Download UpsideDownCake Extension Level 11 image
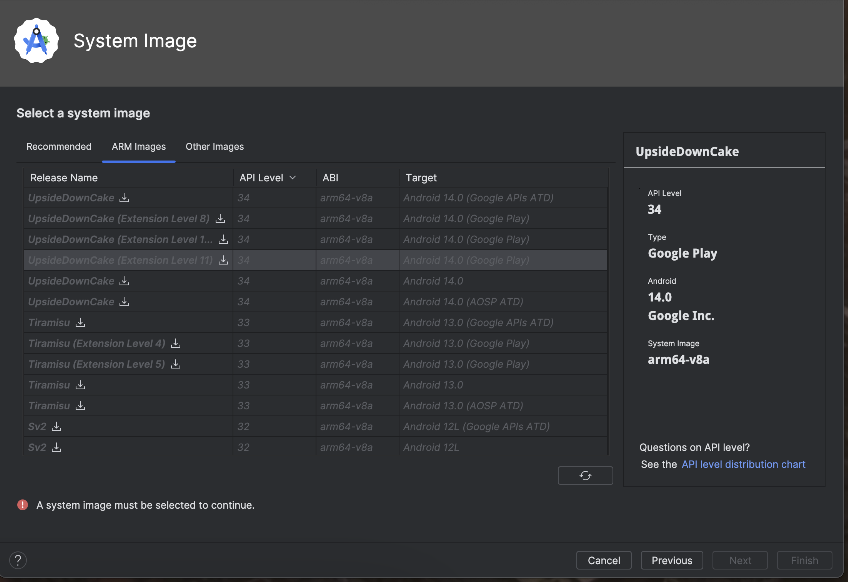The height and width of the screenshot is (582, 848). (x=224, y=260)
